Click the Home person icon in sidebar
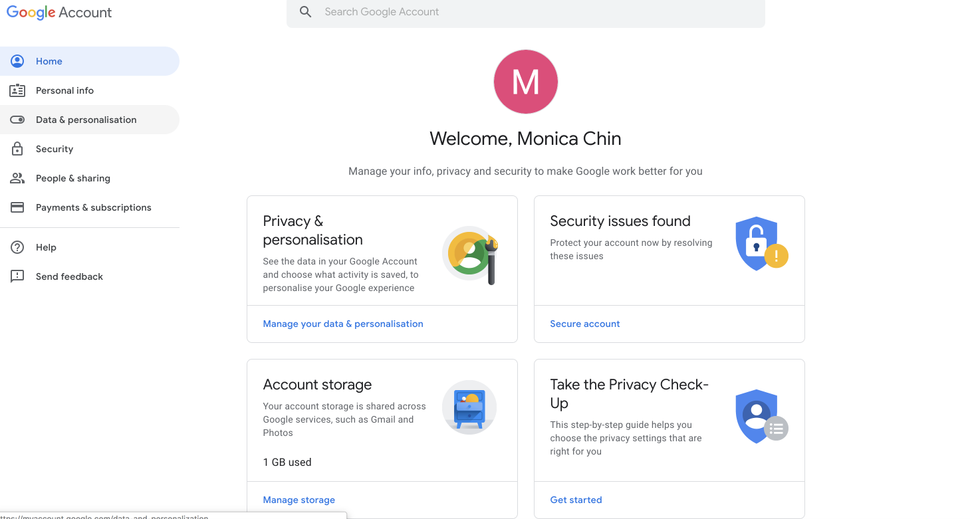The width and height of the screenshot is (970, 519). pyautogui.click(x=17, y=61)
